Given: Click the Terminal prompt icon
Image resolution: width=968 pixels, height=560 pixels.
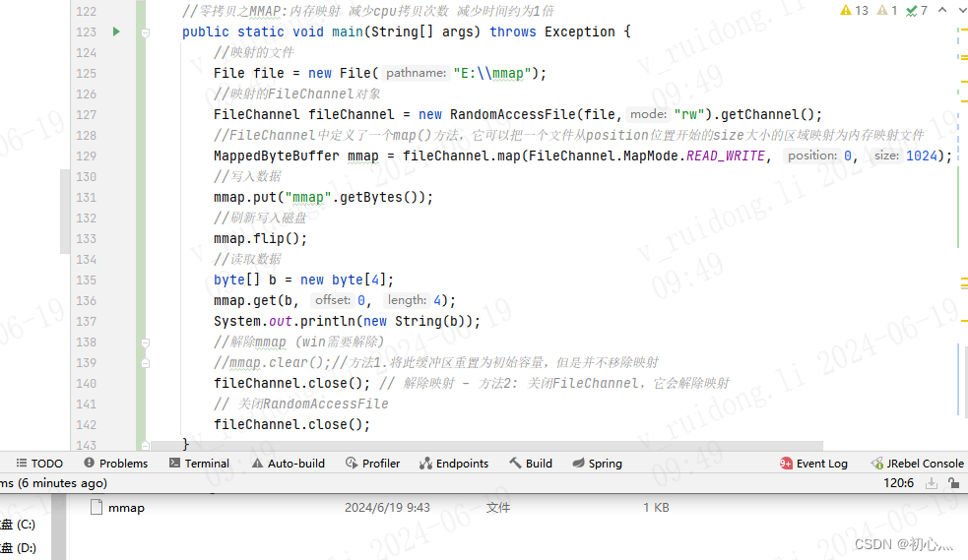Looking at the screenshot, I should click(174, 463).
